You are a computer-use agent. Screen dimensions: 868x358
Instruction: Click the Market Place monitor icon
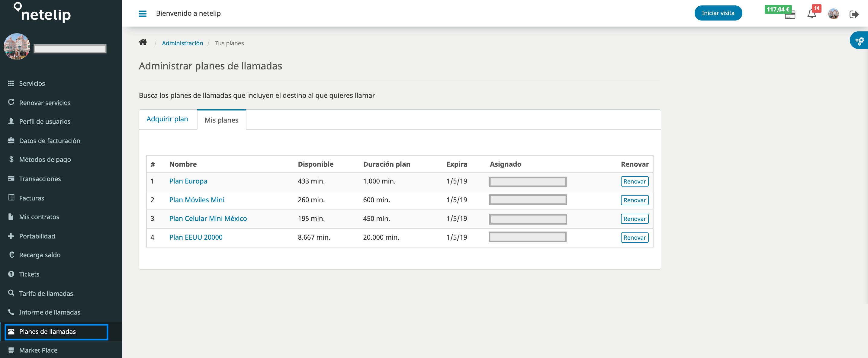pyautogui.click(x=11, y=350)
